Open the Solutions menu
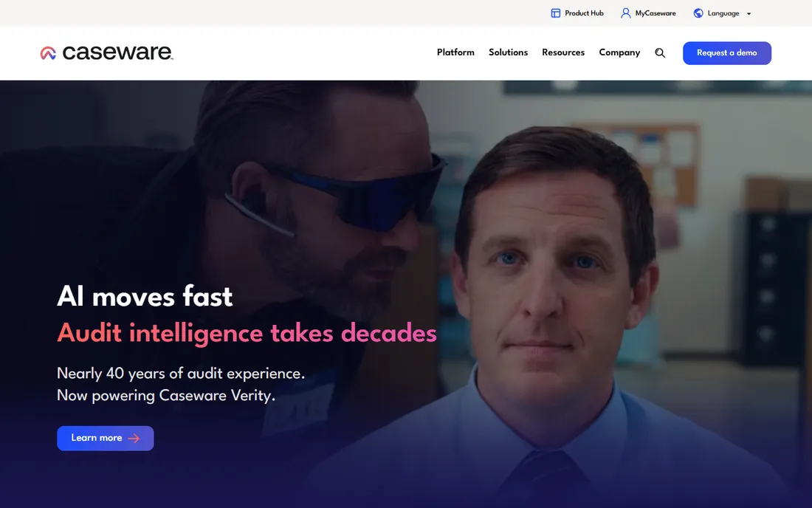This screenshot has height=508, width=812. (x=508, y=52)
